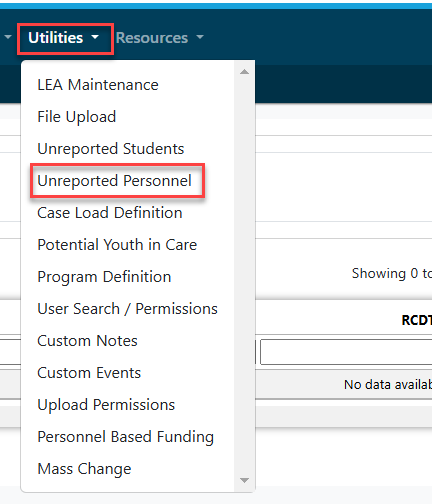Open Case Load Definition
Image resolution: width=432 pixels, height=504 pixels.
pyautogui.click(x=110, y=213)
